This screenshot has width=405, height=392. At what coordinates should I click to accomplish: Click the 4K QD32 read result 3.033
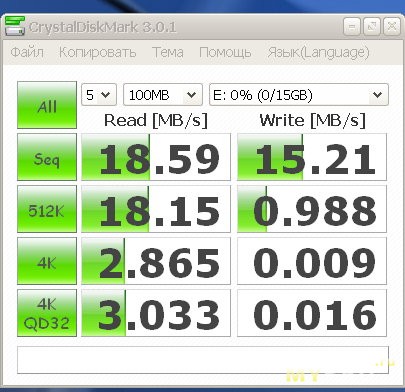point(156,313)
